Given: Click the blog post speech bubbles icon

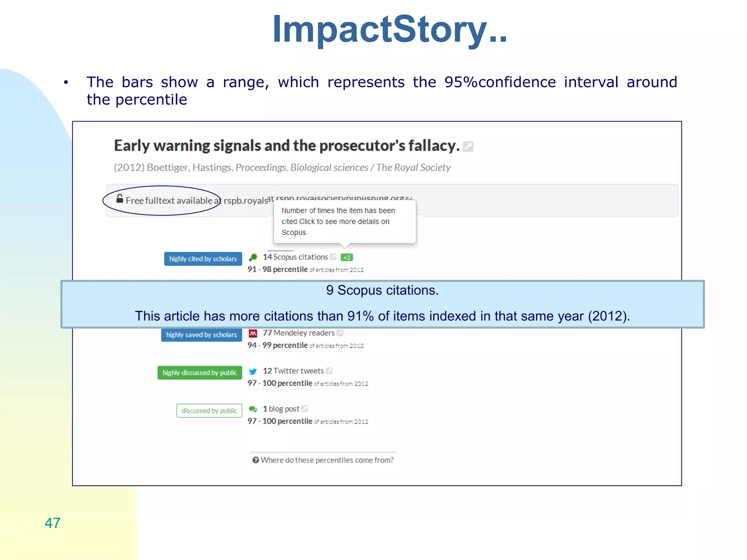Looking at the screenshot, I should click(253, 409).
